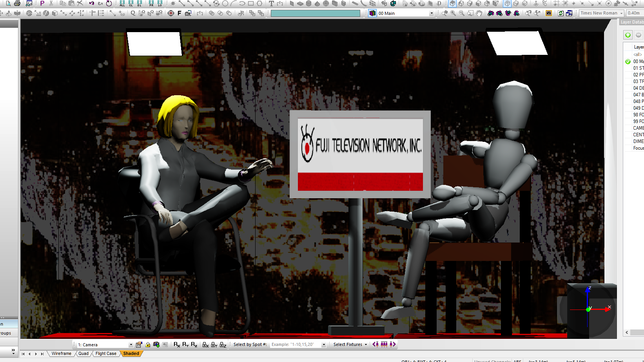This screenshot has width=644, height=362.
Task: Select the Zoom In magnifier tool
Action: coord(453,13)
